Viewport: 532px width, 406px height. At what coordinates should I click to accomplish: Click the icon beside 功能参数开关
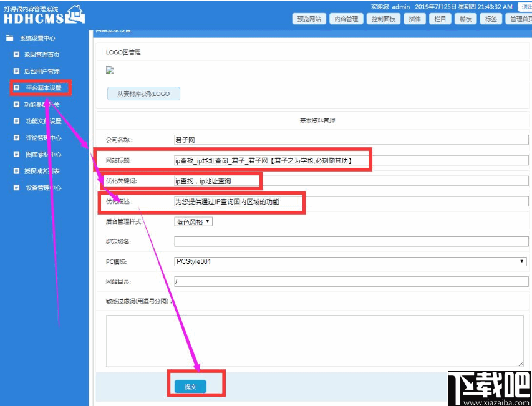(x=16, y=104)
